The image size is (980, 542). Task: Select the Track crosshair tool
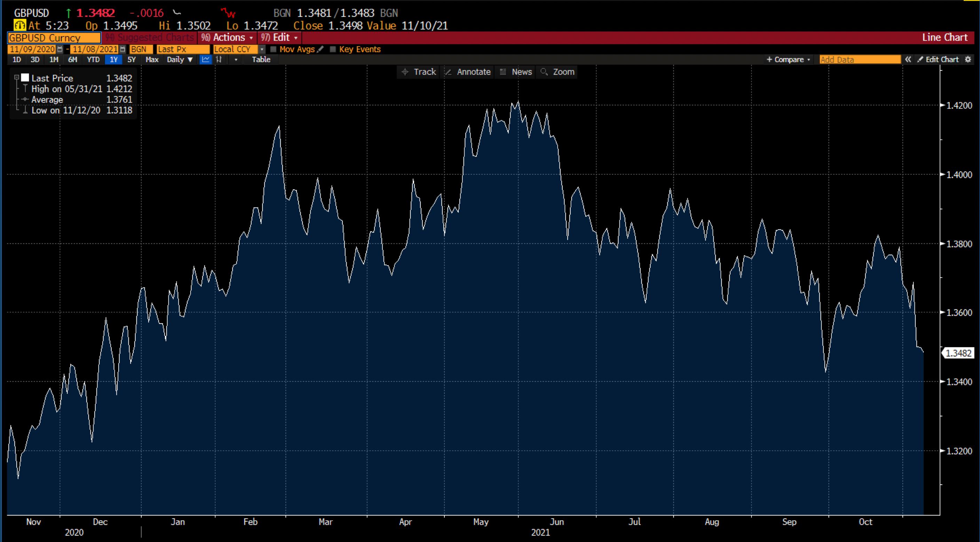click(418, 72)
